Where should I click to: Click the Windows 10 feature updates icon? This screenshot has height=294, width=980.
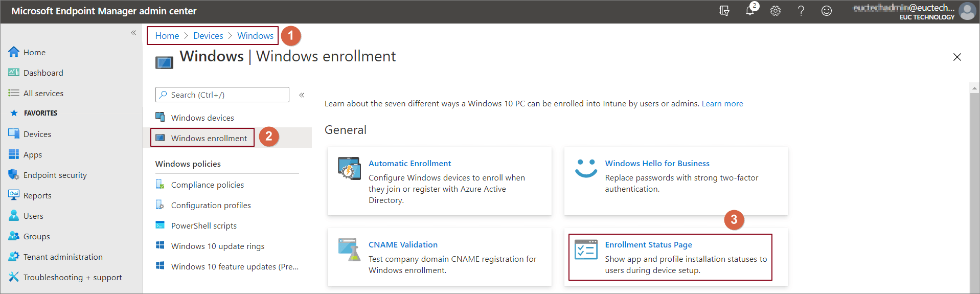(160, 266)
